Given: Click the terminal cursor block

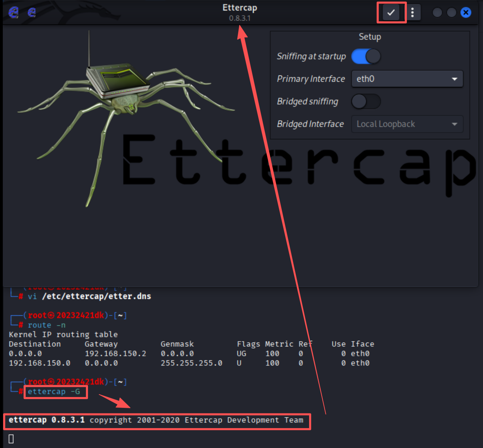Looking at the screenshot, I should pos(11,439).
